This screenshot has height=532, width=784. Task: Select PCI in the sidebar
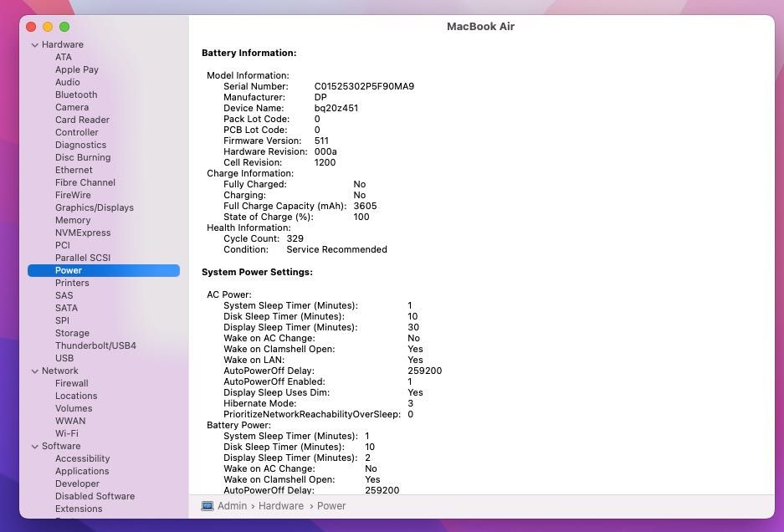(63, 245)
